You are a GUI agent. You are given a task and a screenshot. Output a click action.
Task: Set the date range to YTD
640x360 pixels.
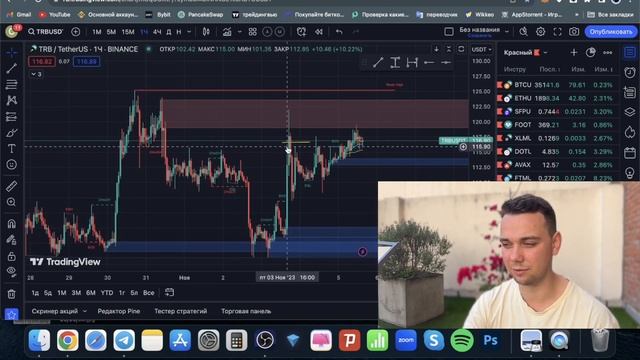pyautogui.click(x=107, y=293)
